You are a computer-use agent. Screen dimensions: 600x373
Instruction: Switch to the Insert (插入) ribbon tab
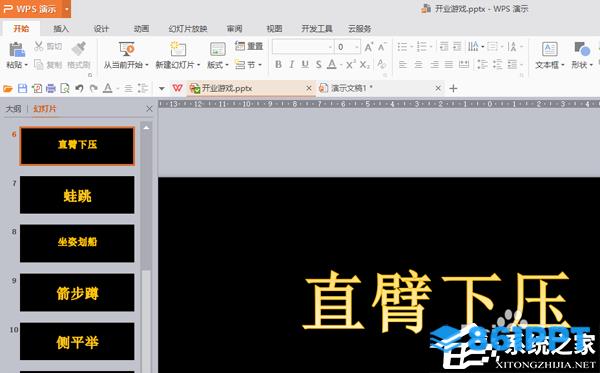61,29
